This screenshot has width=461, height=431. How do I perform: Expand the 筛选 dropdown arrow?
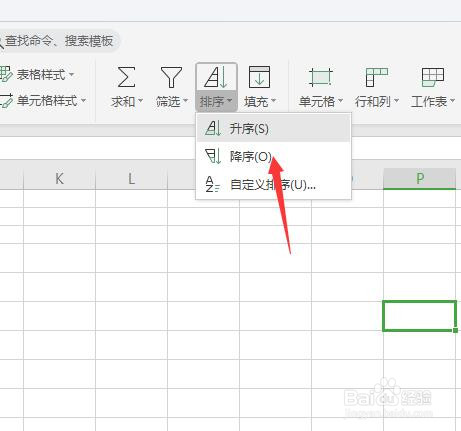click(x=186, y=100)
